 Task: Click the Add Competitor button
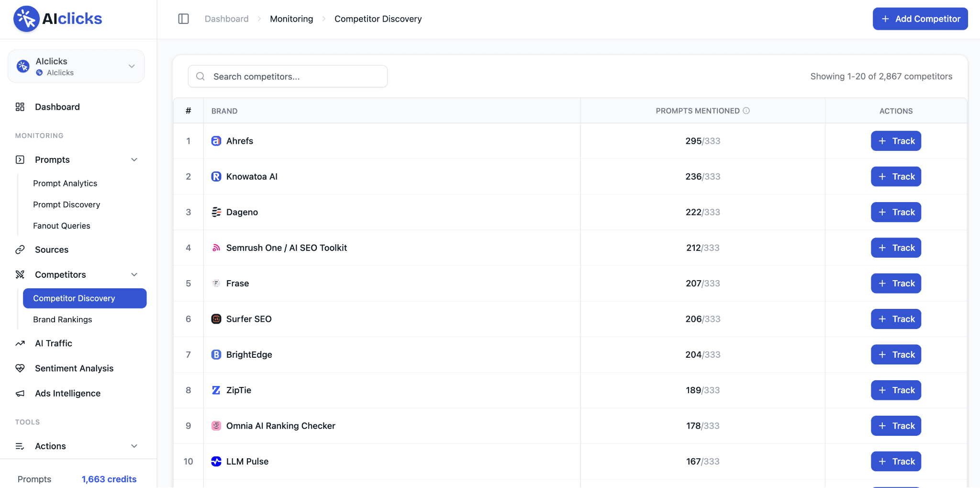click(920, 19)
